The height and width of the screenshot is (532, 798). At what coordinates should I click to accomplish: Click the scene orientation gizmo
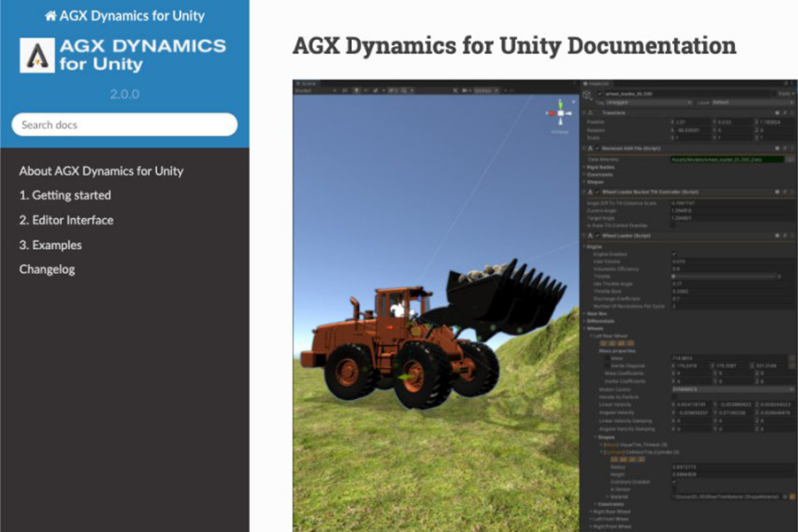(x=559, y=114)
